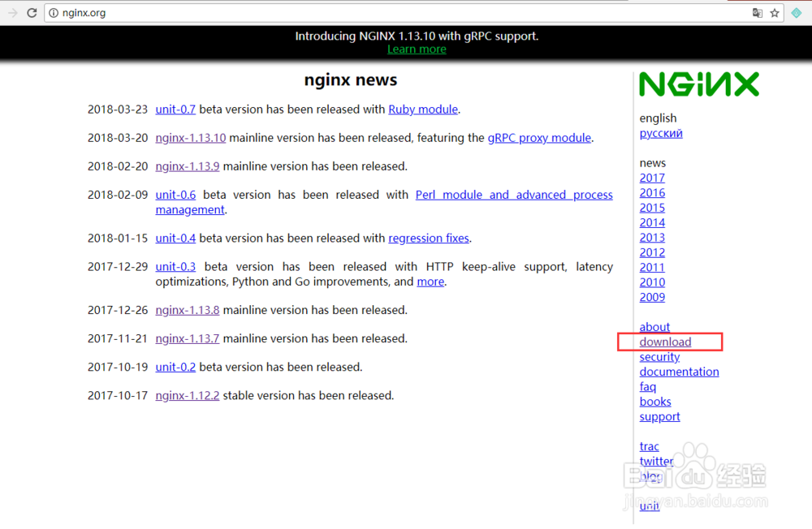Image resolution: width=812 pixels, height=529 pixels.
Task: Bookmark this page with the star icon
Action: pos(775,13)
